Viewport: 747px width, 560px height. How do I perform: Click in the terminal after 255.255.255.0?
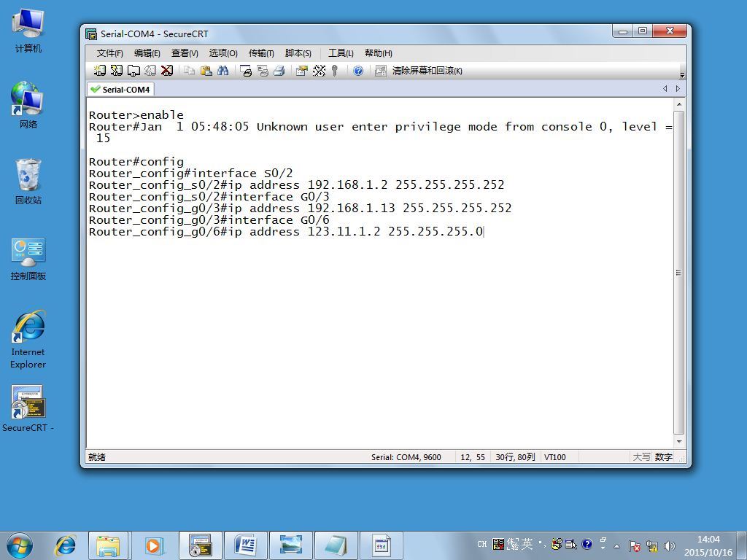484,232
